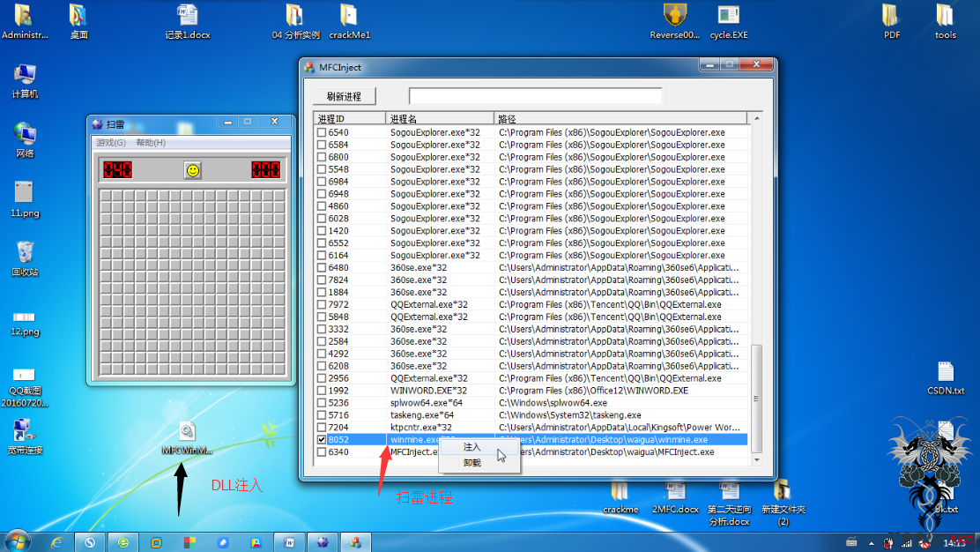
Task: Switch to the Minesweeper taskbar button
Action: tap(323, 542)
